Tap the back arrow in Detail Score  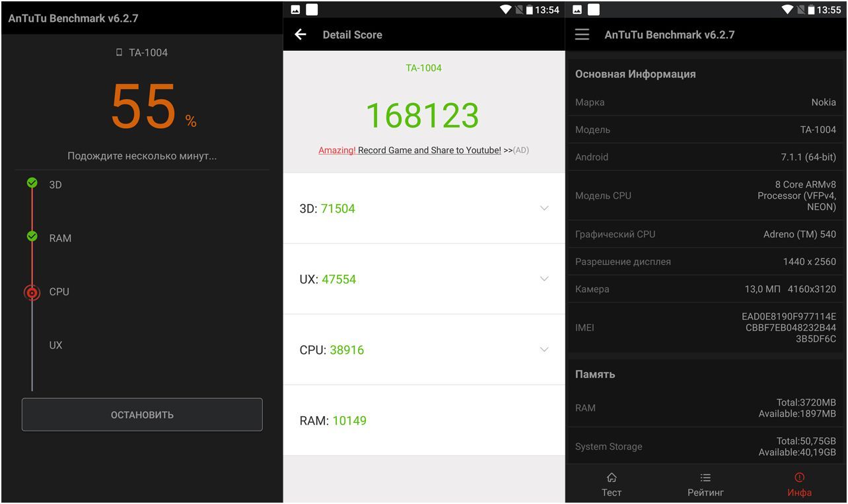(x=300, y=34)
